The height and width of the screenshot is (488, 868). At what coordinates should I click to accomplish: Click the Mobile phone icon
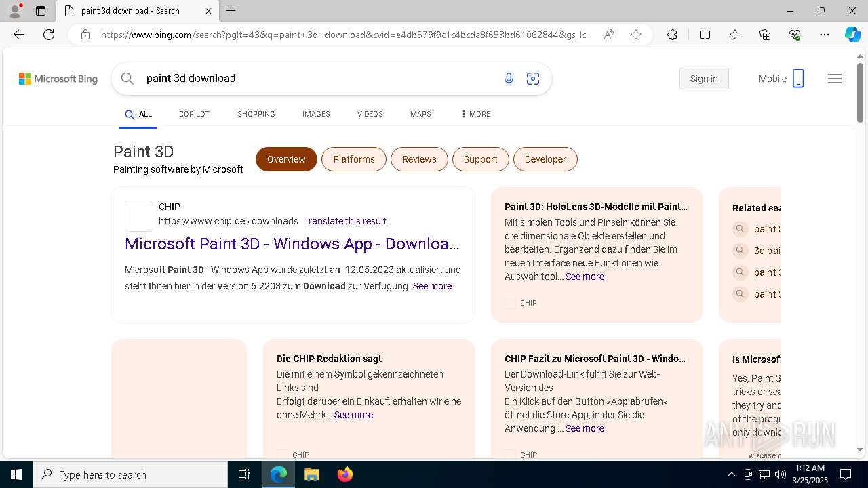point(798,79)
